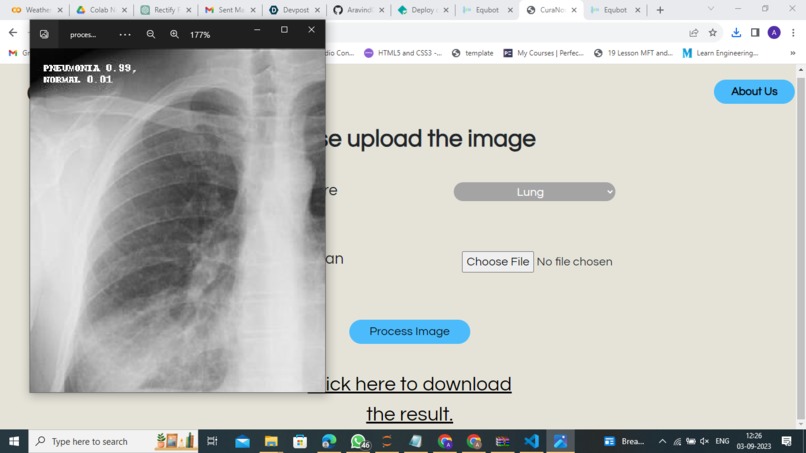Open the 19 Lesson MFT bookmark
Screen dimensions: 806x453
pyautogui.click(x=633, y=53)
